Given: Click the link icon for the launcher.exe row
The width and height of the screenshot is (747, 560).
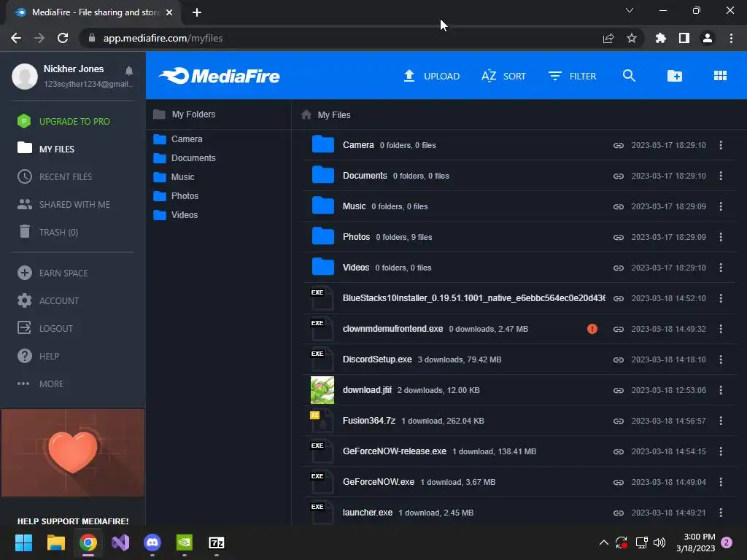Looking at the screenshot, I should pyautogui.click(x=619, y=513).
